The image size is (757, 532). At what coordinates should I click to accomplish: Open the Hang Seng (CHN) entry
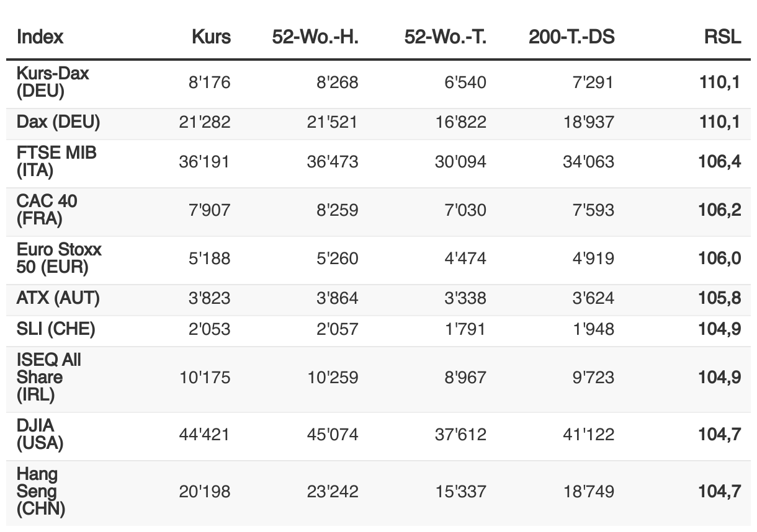point(41,491)
